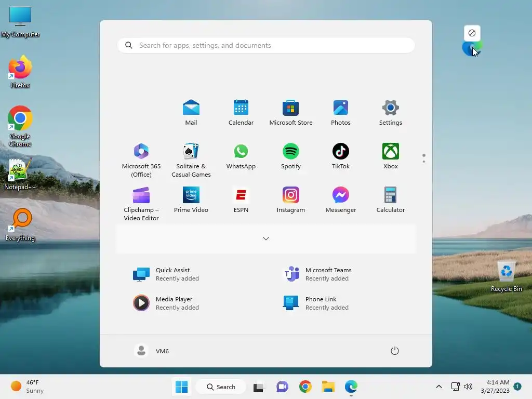Screen dimensions: 532x399
Task: Open Chat on the taskbar
Action: point(282,387)
